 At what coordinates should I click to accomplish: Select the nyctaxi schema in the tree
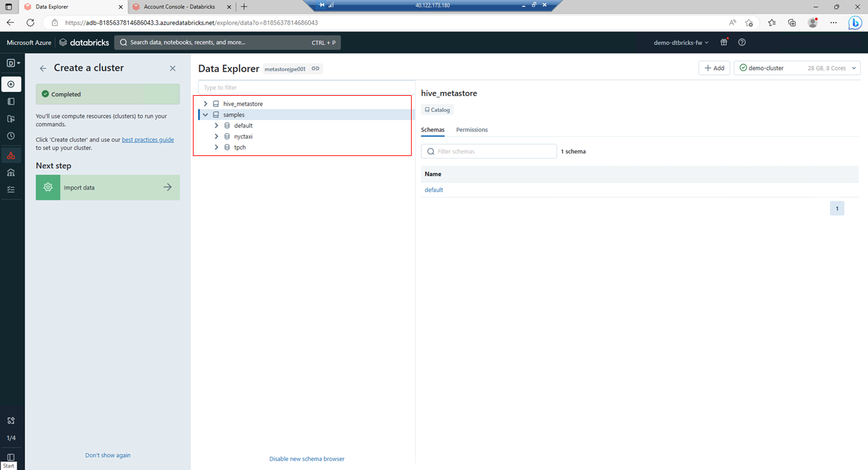tap(243, 137)
